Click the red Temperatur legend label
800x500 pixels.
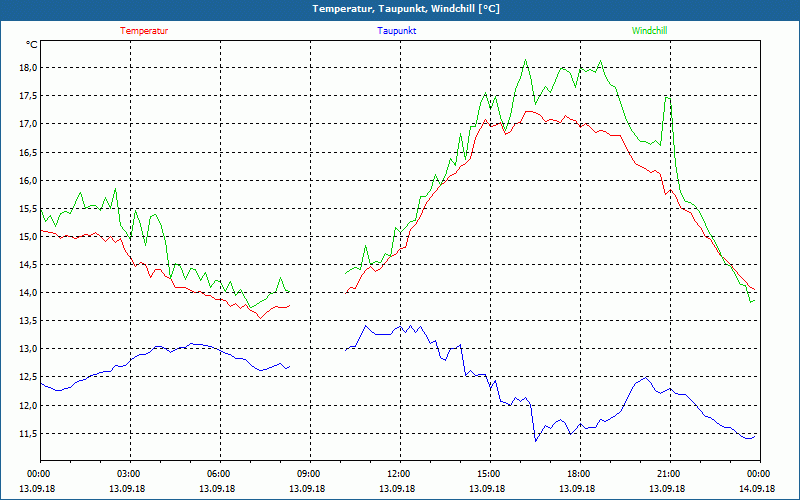pyautogui.click(x=144, y=31)
